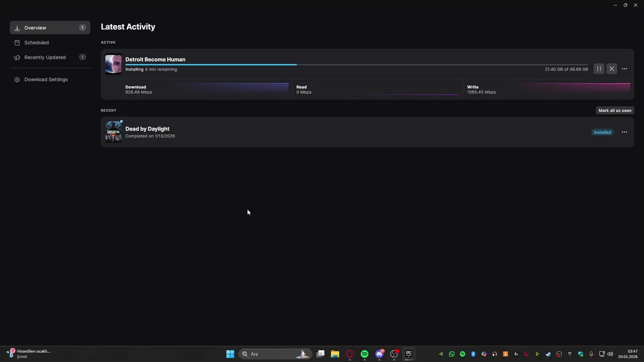Open File Explorer from taskbar
644x362 pixels.
(x=335, y=354)
